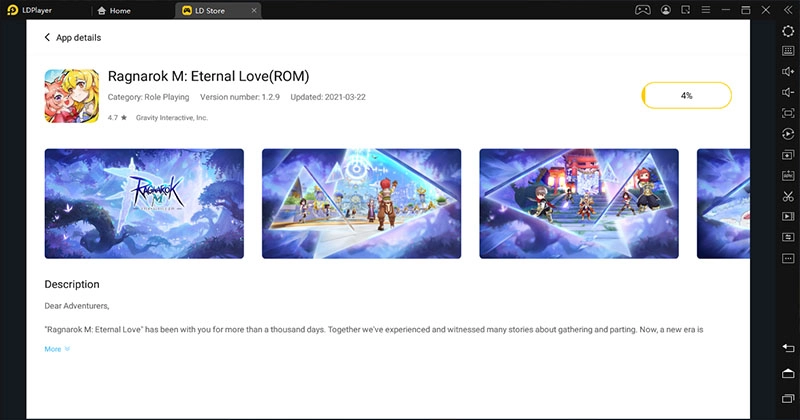The height and width of the screenshot is (420, 800).
Task: Go back from App details
Action: pos(47,37)
